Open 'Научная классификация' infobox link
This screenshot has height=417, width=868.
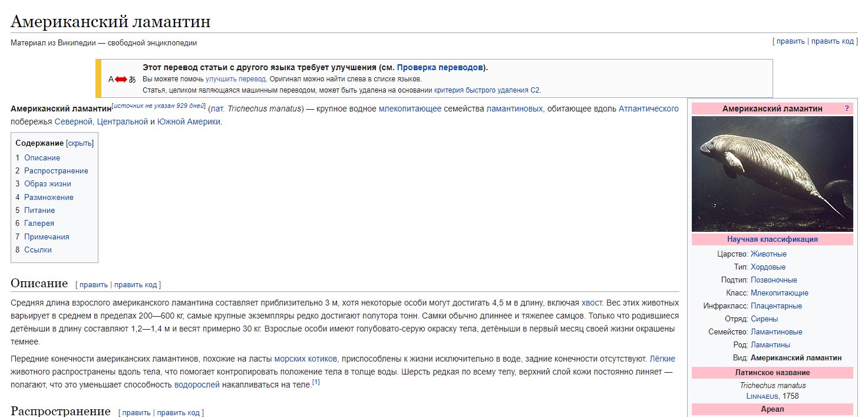[x=773, y=239]
